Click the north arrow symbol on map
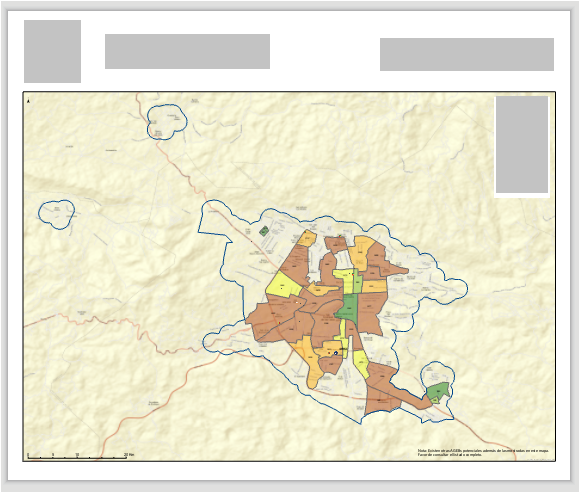580x493 pixels. (28, 100)
